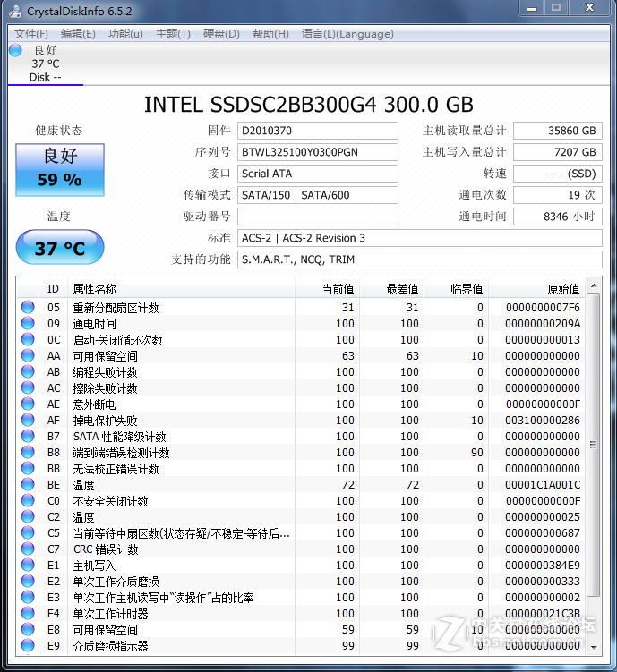Screen dimensions: 617x672
Task: Click the features field S.M.A.R.T., NCQ, TRIM
Action: 420,259
